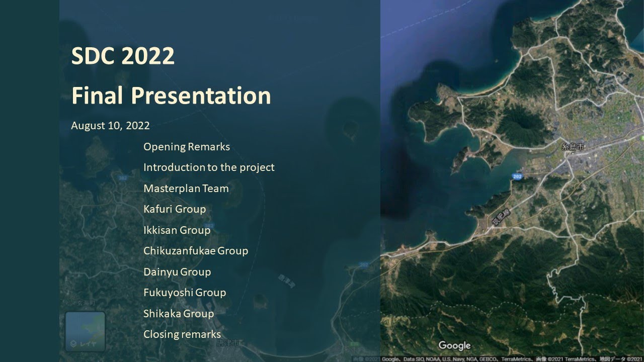Select 'Masterplan Team' agenda entry
Screen dimensions: 644x362
186,189
